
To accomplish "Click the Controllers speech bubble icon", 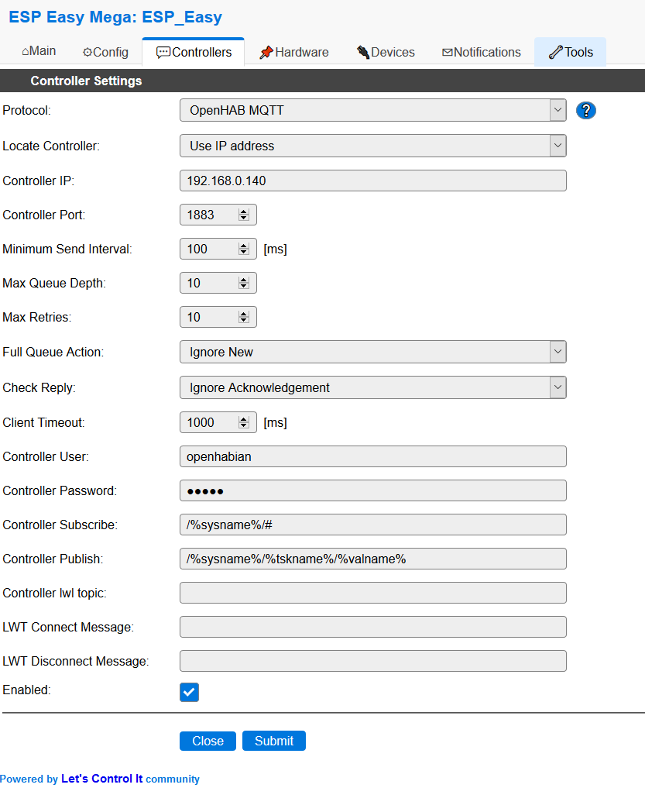I will 164,52.
